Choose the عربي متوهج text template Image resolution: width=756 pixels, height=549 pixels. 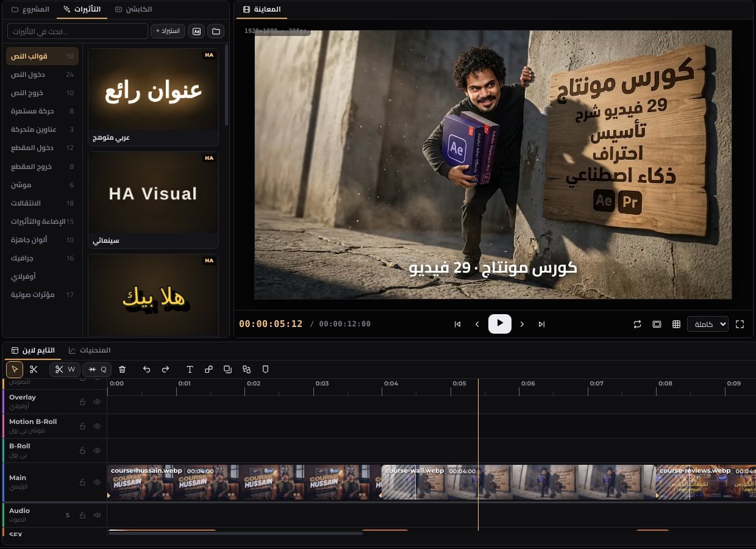[153, 97]
